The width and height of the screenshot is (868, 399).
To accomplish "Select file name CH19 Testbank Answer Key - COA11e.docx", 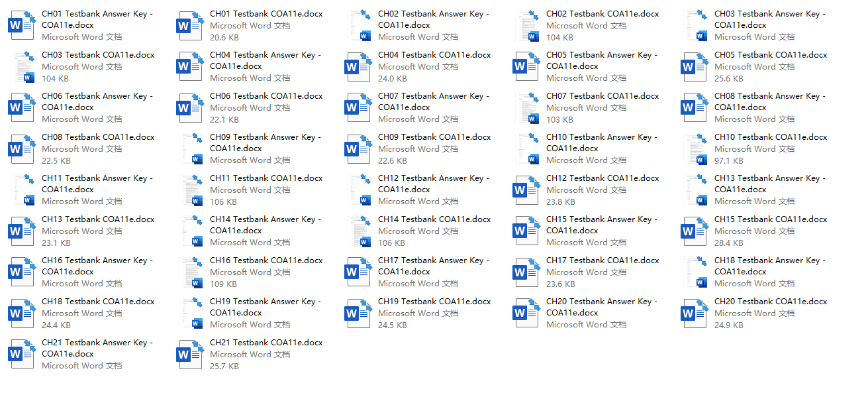I will pos(265,307).
